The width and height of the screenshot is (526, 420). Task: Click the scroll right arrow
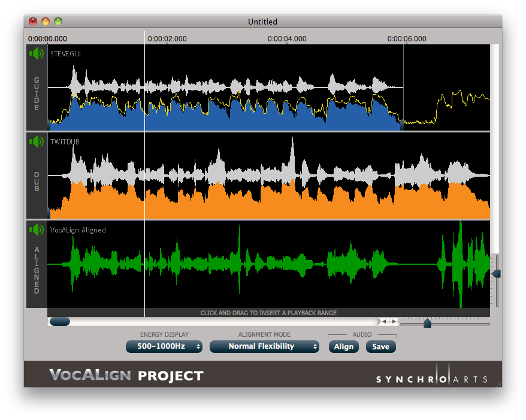pos(394,322)
